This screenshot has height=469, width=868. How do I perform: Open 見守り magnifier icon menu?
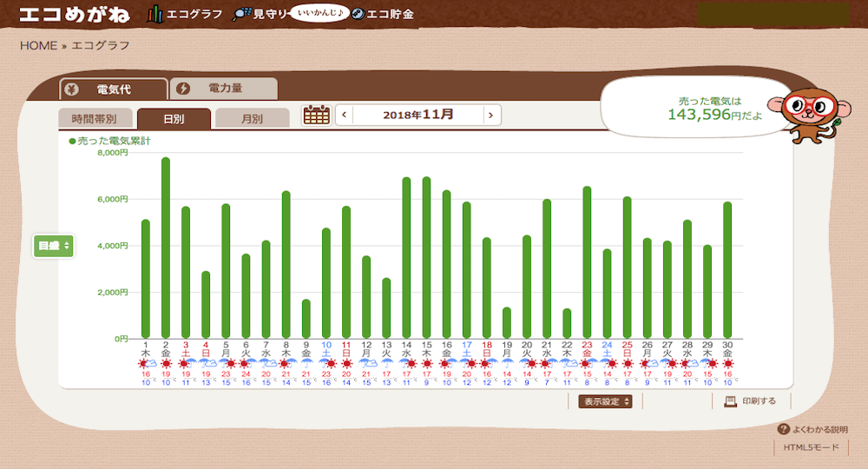[242, 15]
